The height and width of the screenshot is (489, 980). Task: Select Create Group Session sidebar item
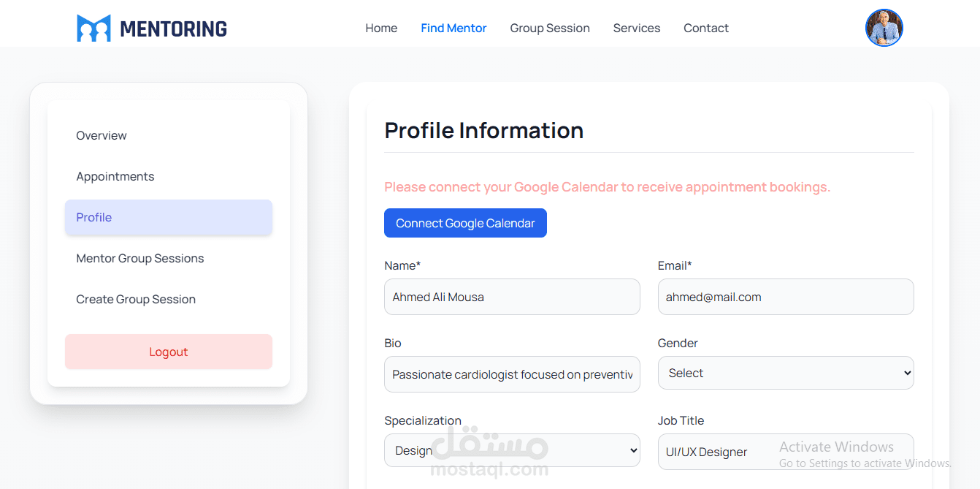(136, 299)
